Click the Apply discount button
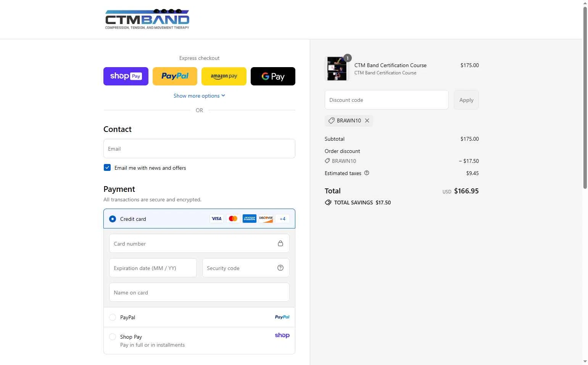Image resolution: width=588 pixels, height=365 pixels. point(466,100)
